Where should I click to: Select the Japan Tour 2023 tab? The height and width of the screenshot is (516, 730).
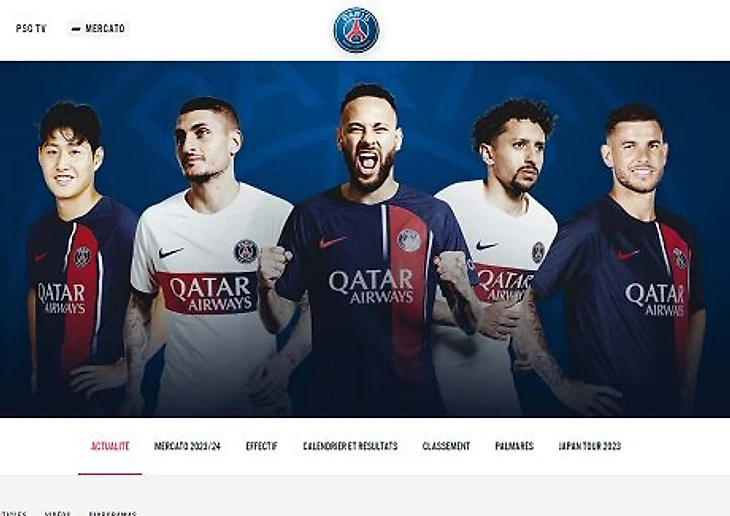590,446
